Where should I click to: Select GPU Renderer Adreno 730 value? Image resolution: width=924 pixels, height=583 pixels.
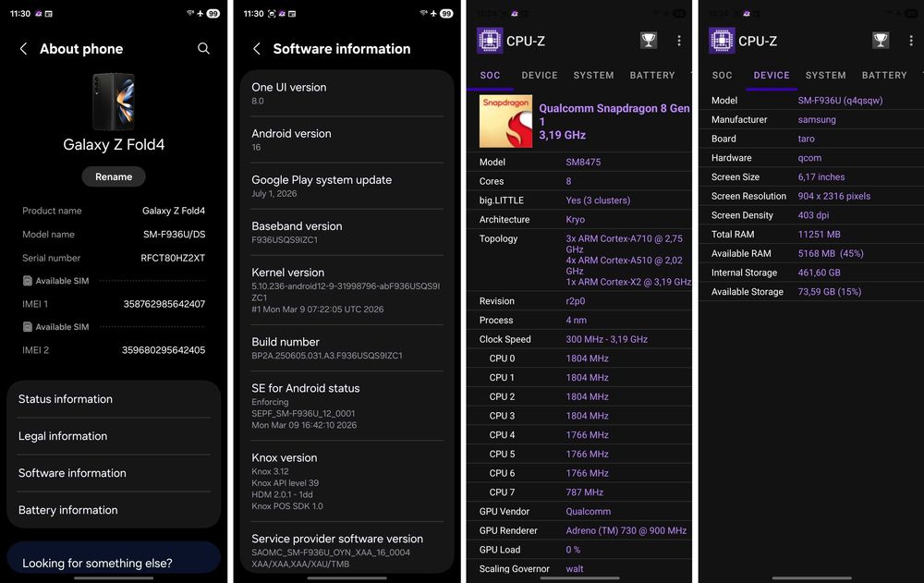point(626,530)
